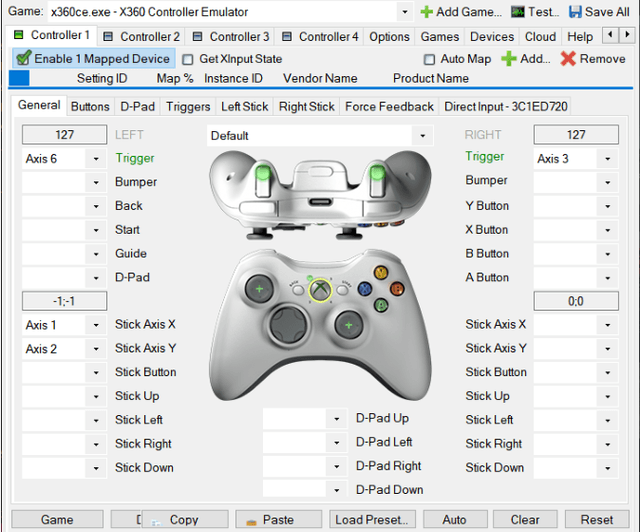640x532 pixels.
Task: Open the Game executable dropdown at top
Action: tap(404, 12)
